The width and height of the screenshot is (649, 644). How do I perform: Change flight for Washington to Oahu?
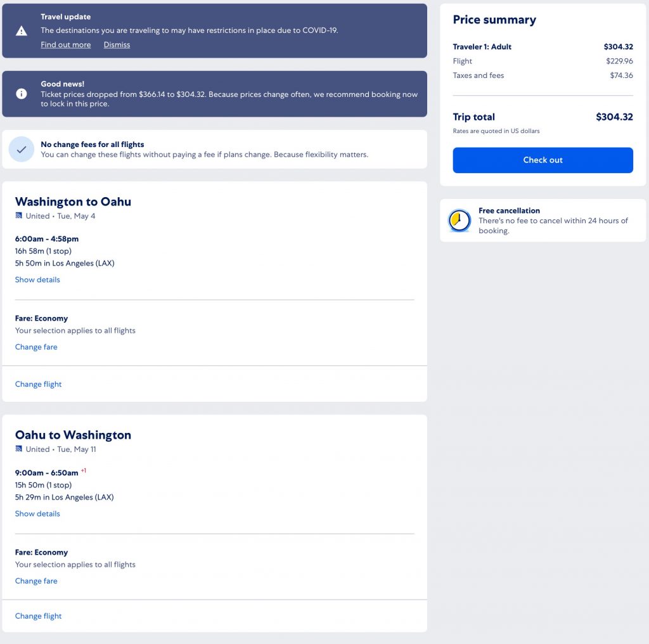click(x=39, y=384)
